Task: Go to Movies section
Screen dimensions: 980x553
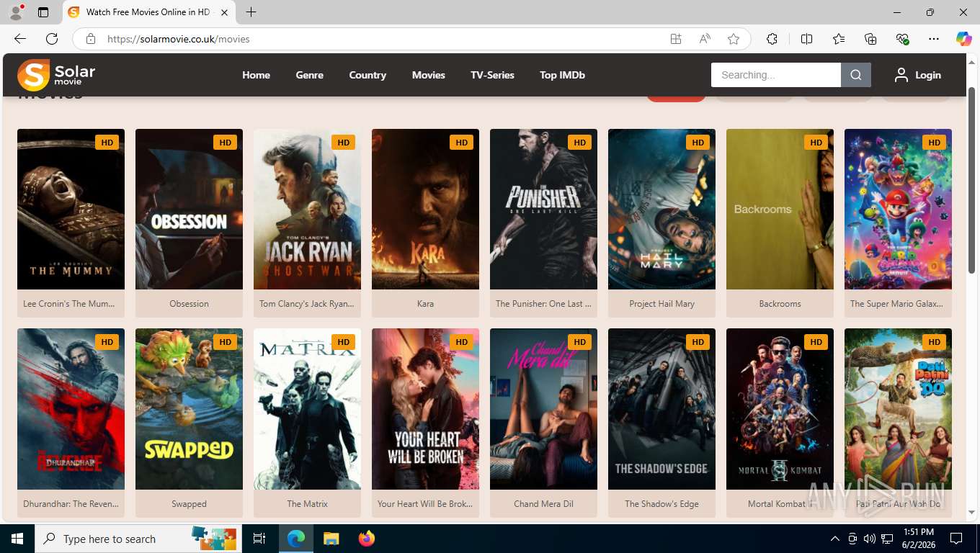Action: (428, 75)
